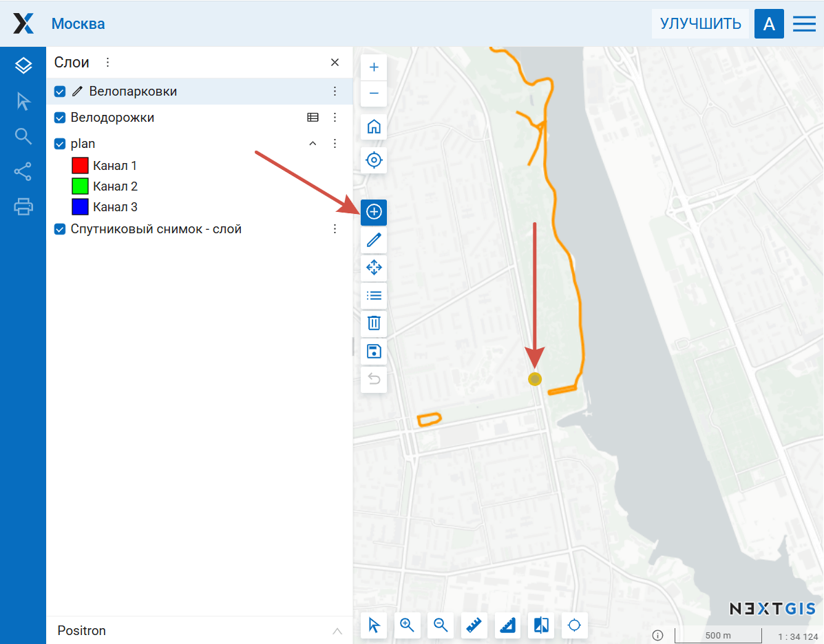Uncheck the Велопарковки layer checkbox
824x644 pixels.
(60, 92)
